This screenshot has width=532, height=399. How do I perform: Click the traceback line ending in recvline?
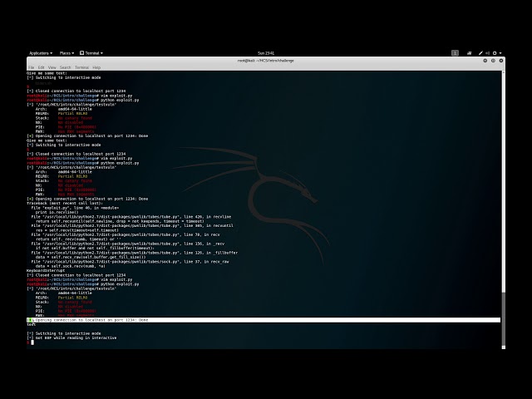point(131,216)
